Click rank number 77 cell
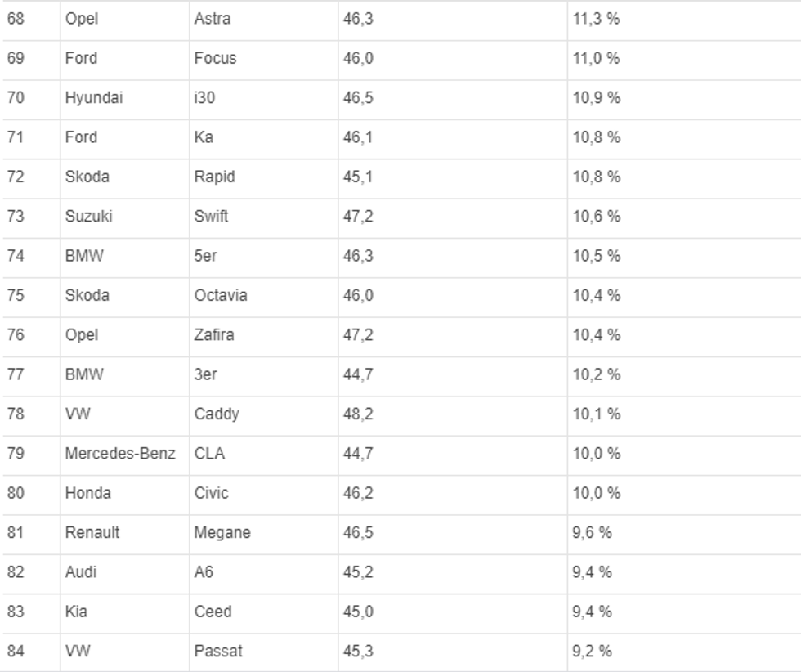This screenshot has height=672, width=801. [x=16, y=374]
